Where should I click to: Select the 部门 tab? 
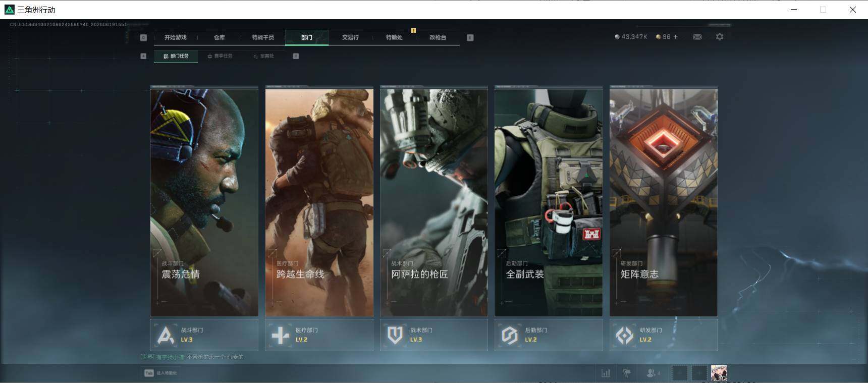(306, 37)
